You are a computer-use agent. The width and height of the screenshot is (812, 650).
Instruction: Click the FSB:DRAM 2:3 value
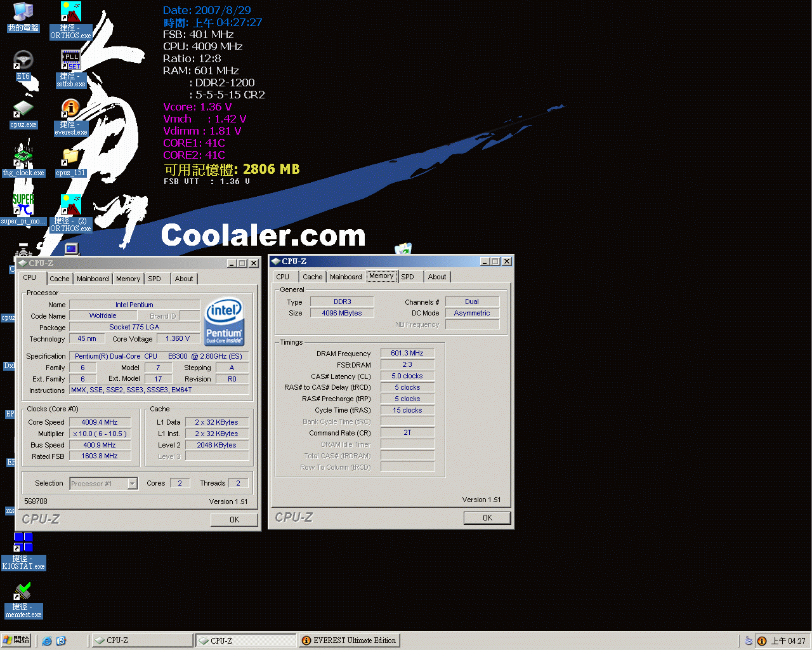pos(407,364)
